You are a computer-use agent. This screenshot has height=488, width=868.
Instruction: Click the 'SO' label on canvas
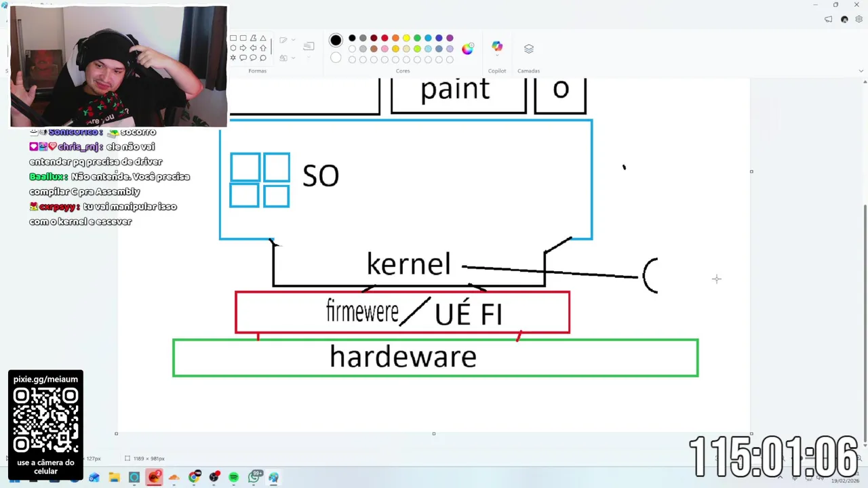(320, 176)
